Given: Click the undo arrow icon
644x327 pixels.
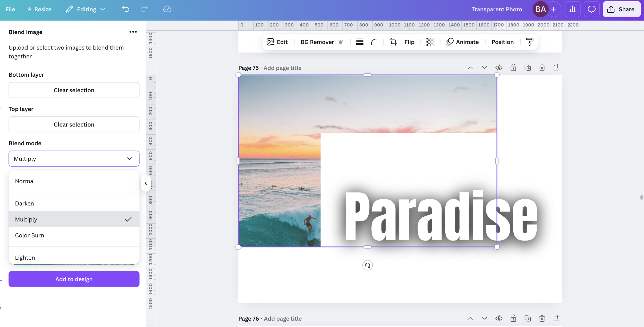Looking at the screenshot, I should tap(125, 9).
